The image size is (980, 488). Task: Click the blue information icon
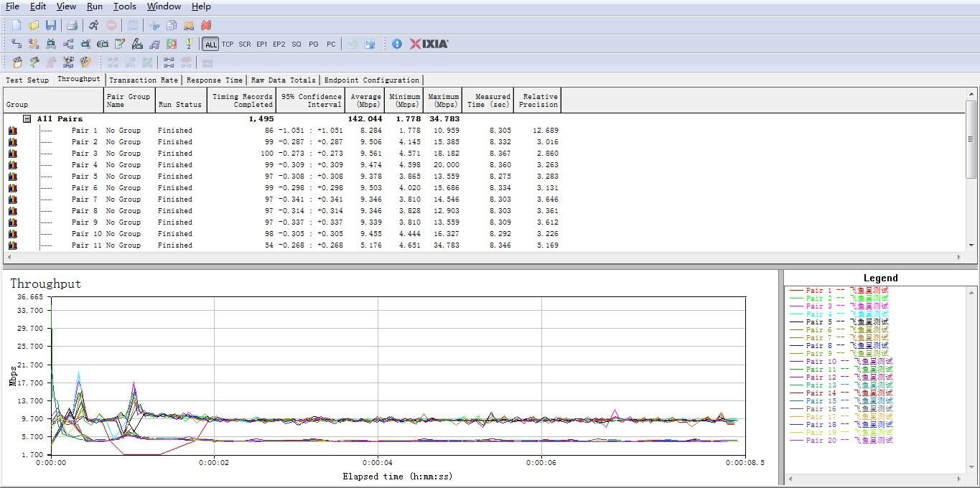point(397,44)
